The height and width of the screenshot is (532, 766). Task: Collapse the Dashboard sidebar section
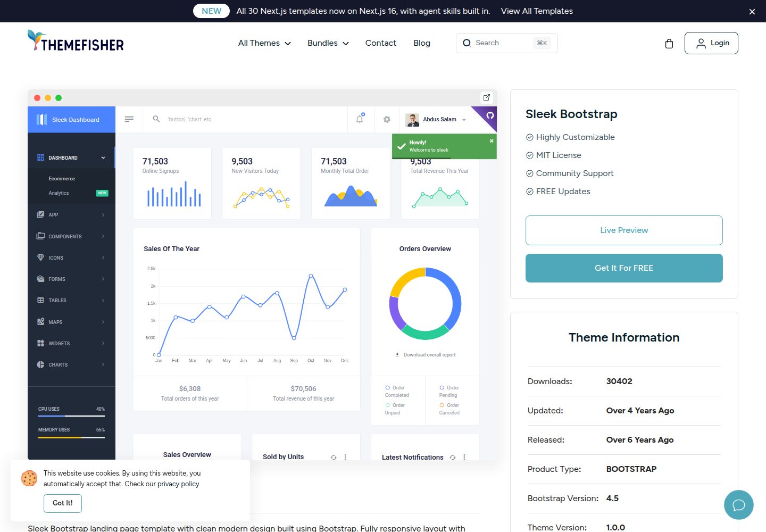point(71,158)
